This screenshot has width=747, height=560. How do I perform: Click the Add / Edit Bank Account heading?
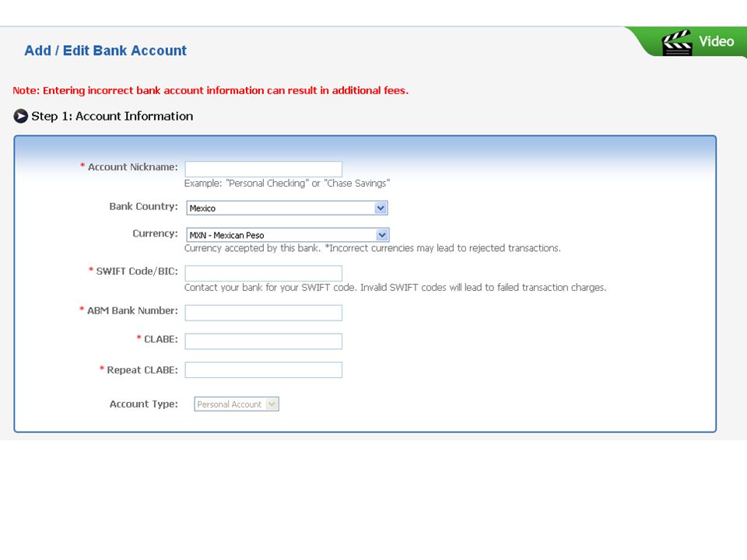pos(105,51)
